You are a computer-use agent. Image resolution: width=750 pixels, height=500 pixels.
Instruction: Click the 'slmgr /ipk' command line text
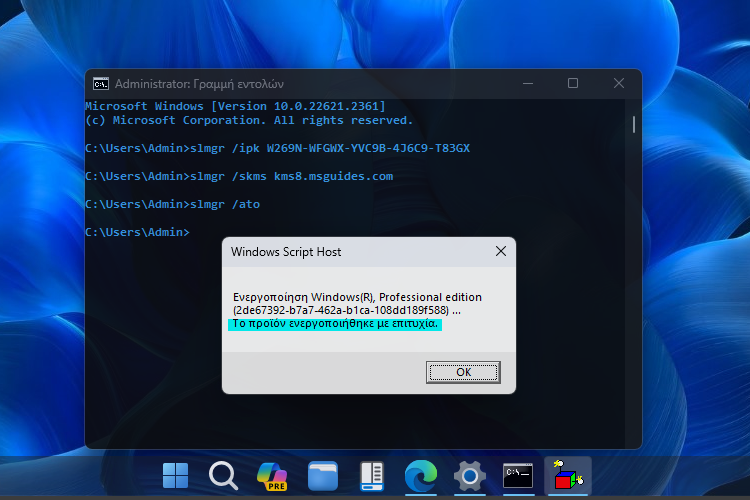pyautogui.click(x=277, y=148)
